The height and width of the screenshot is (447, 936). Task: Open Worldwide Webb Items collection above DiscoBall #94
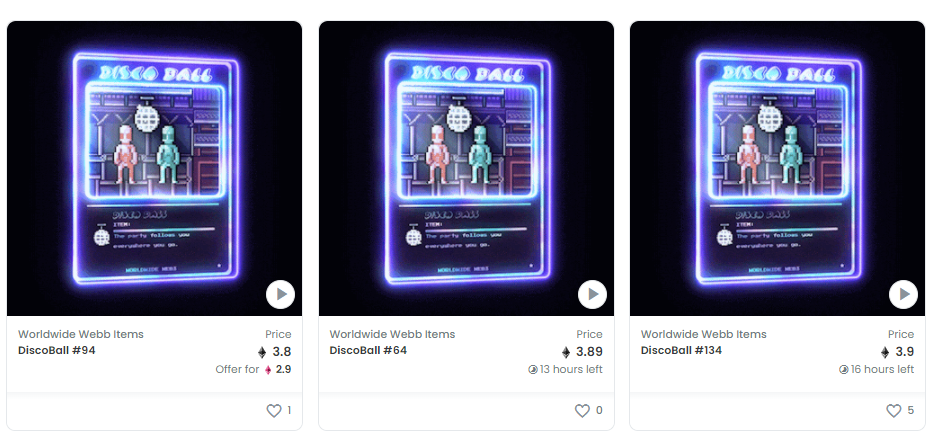pos(81,334)
